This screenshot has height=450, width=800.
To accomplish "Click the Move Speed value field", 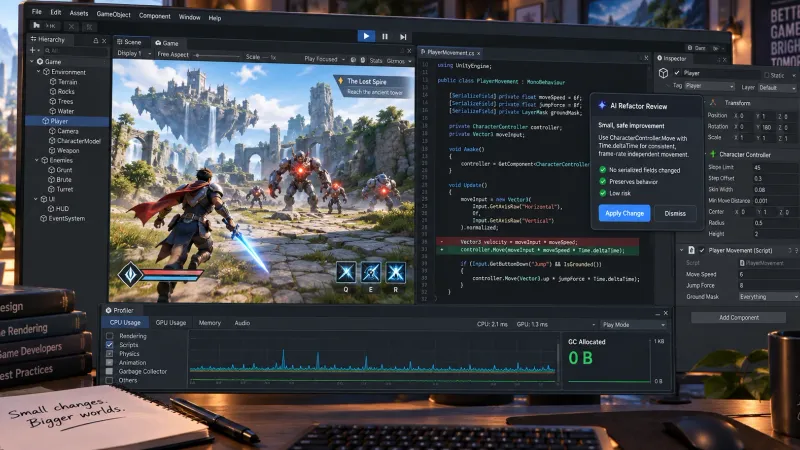I will (768, 274).
